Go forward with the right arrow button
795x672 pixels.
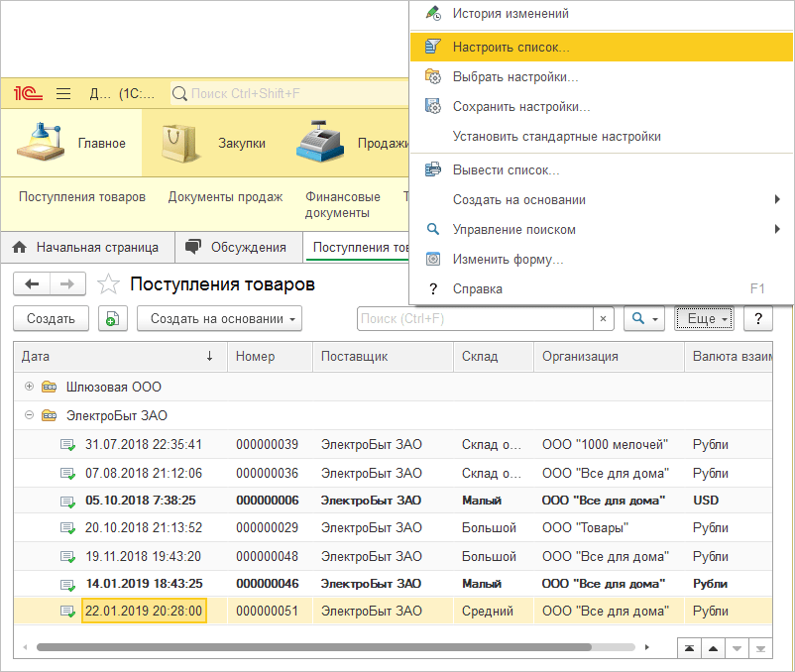coord(67,283)
